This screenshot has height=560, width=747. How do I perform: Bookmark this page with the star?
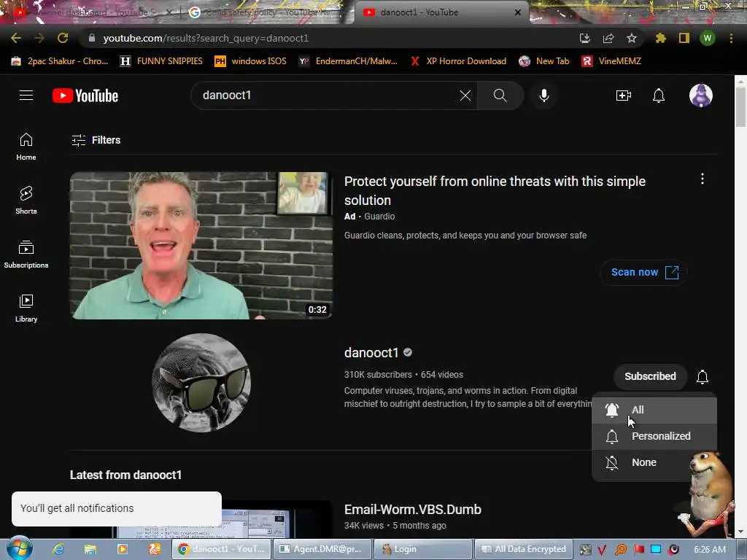[631, 38]
